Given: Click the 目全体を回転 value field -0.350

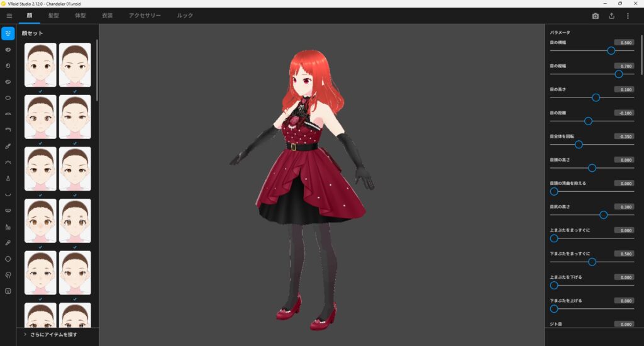Looking at the screenshot, I should pos(624,136).
